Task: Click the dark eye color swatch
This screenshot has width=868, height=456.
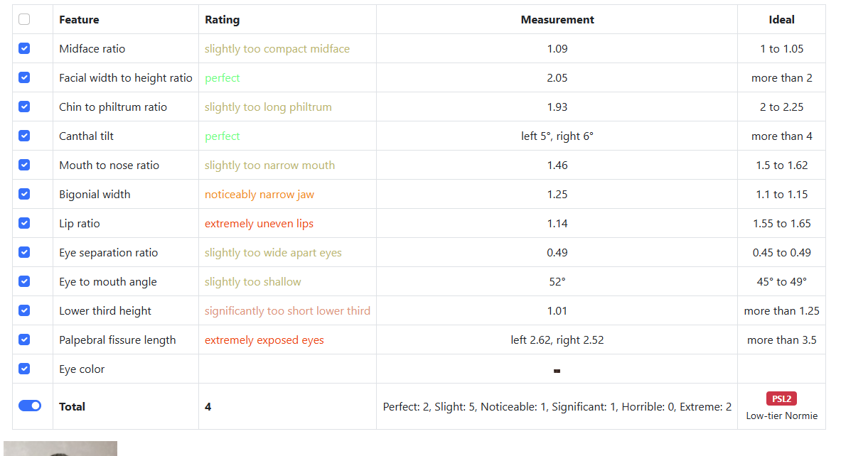Action: pos(557,371)
